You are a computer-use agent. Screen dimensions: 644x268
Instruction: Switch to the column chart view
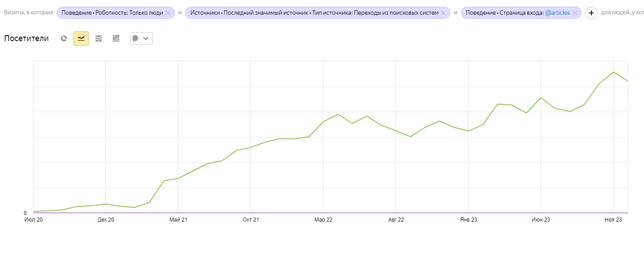[116, 38]
